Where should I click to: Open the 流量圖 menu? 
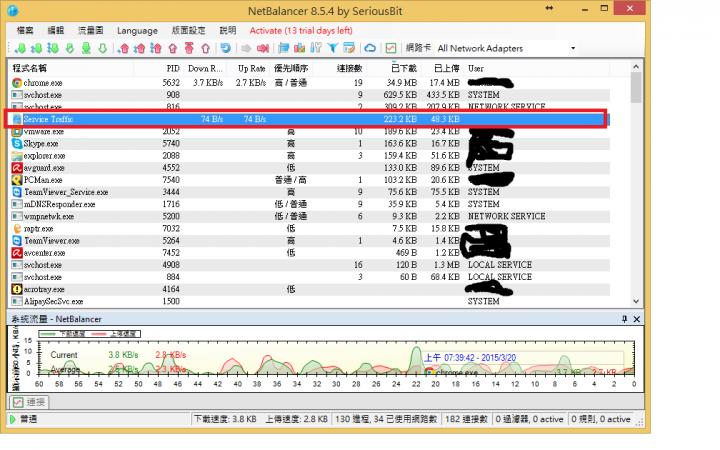[x=90, y=31]
